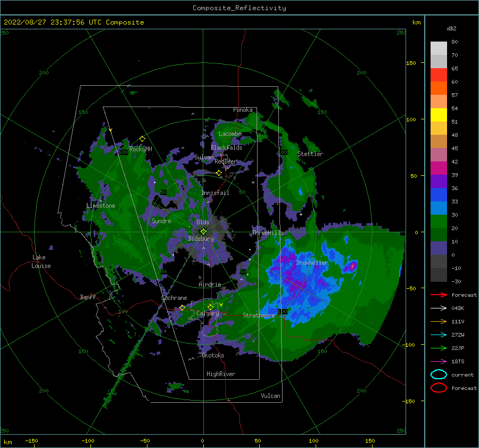Click the dBZ legend heading
This screenshot has height=448, width=479.
451,28
